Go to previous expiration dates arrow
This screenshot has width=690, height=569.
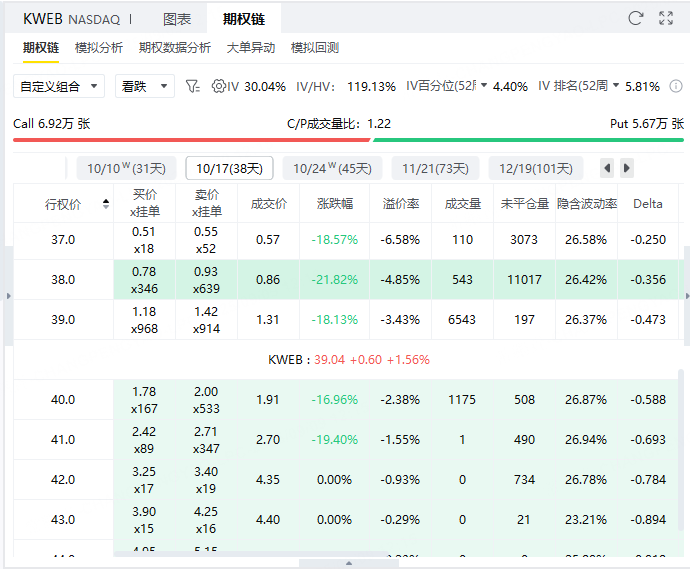[607, 168]
